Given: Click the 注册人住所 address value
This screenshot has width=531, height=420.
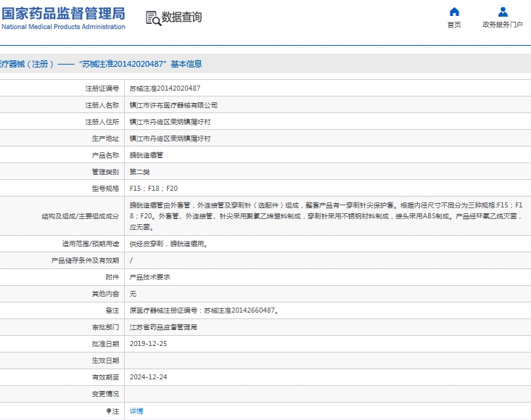Looking at the screenshot, I should tap(170, 122).
